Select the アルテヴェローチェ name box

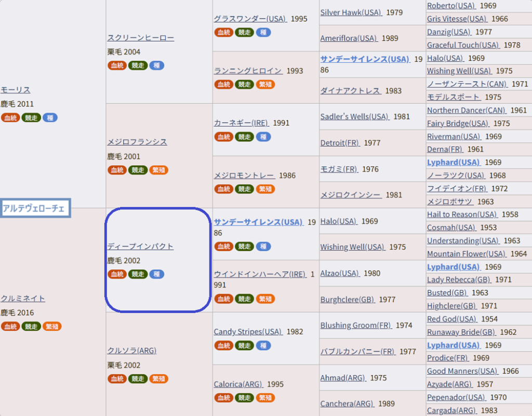point(35,208)
